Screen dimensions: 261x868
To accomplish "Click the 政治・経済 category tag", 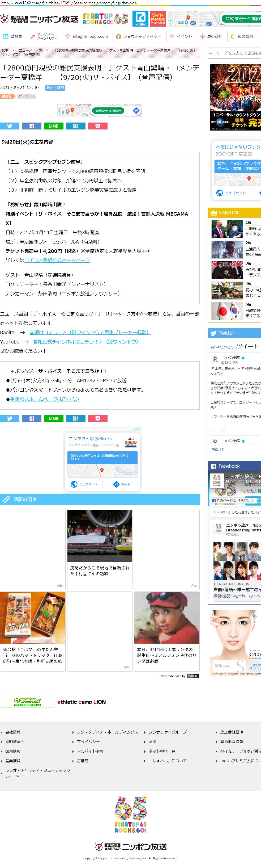I will tap(55, 88).
